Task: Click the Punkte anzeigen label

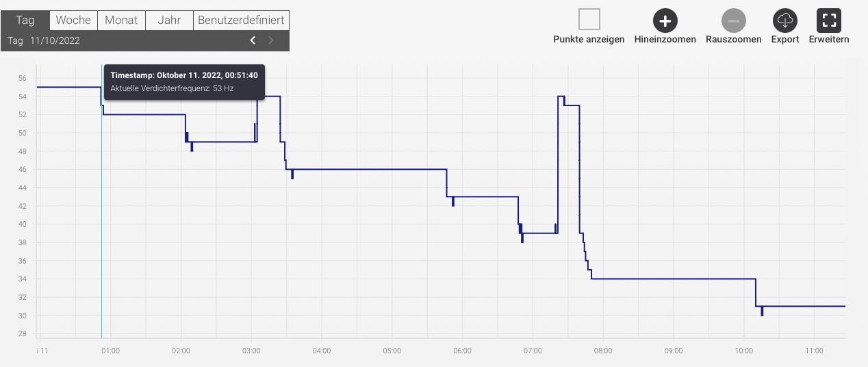Action: point(589,40)
